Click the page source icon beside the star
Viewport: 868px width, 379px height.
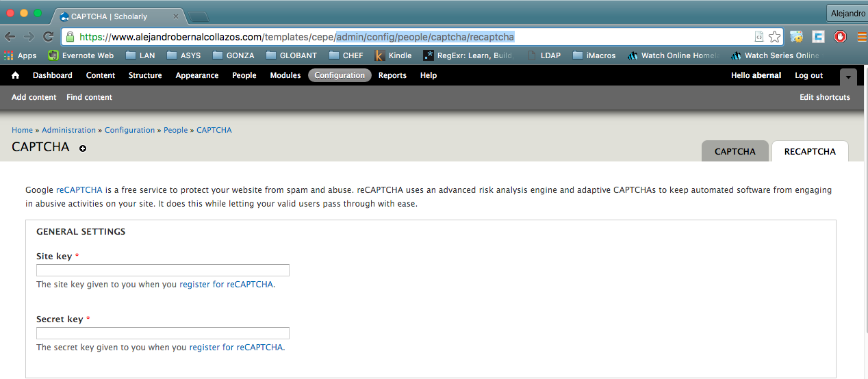point(758,37)
